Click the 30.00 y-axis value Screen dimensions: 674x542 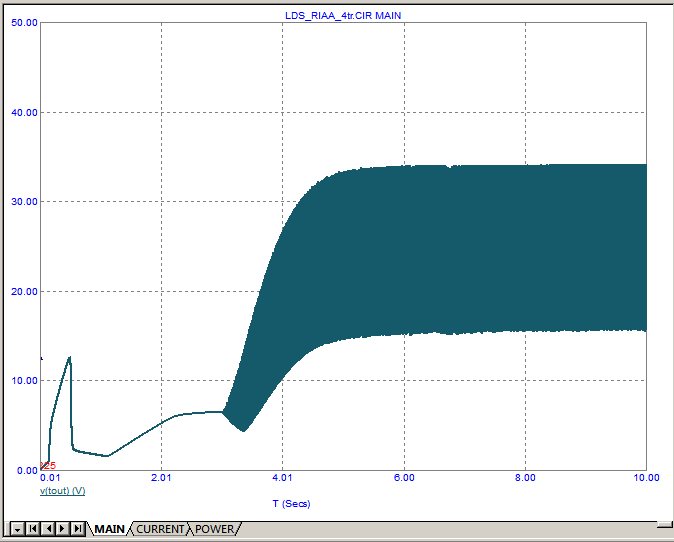pos(25,202)
